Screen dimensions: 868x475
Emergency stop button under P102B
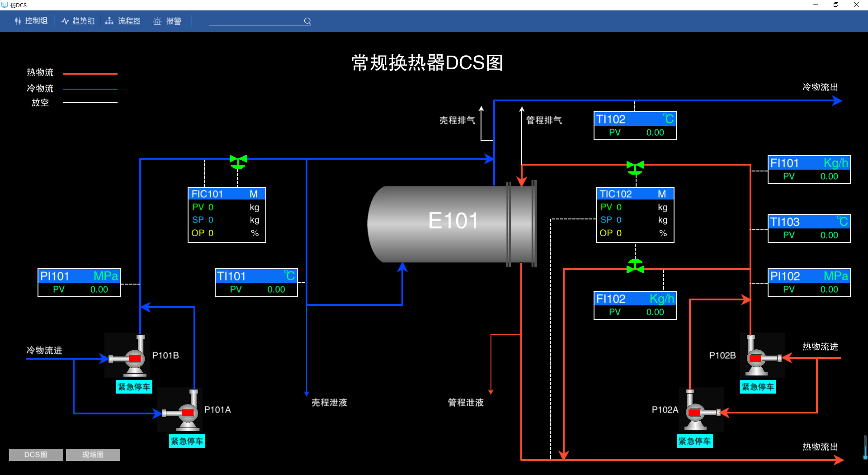pyautogui.click(x=758, y=387)
